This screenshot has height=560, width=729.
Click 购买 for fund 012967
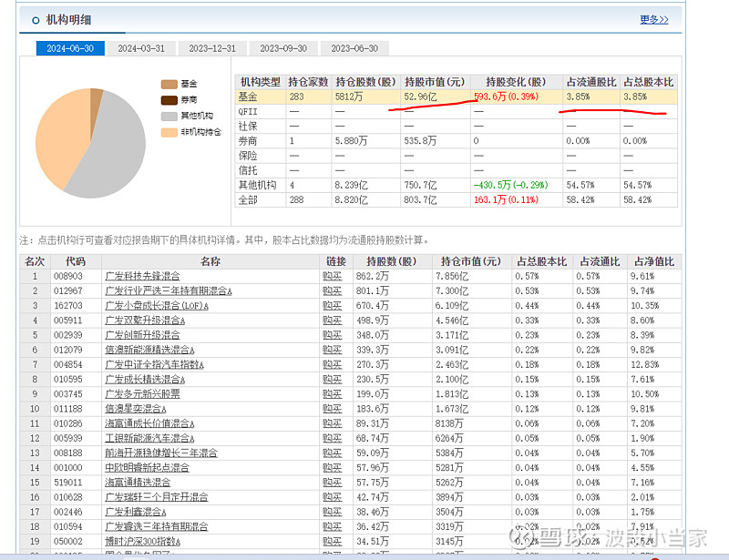(333, 290)
